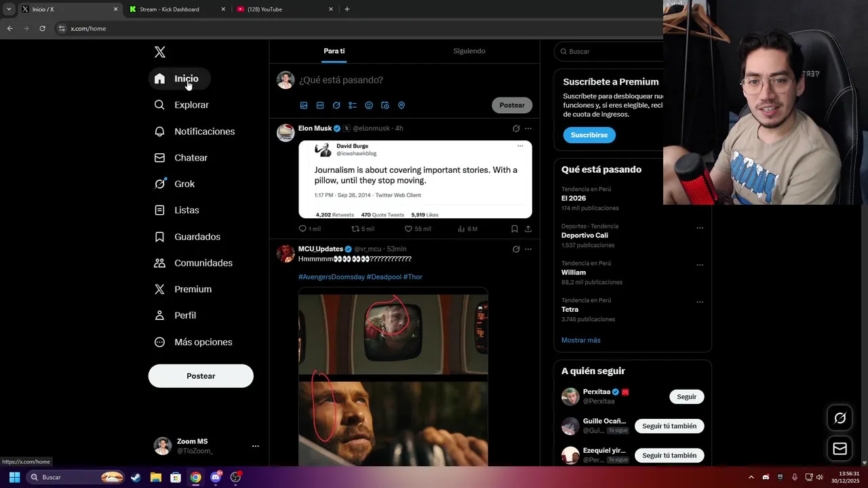Share Elon Musk's post

pyautogui.click(x=528, y=229)
